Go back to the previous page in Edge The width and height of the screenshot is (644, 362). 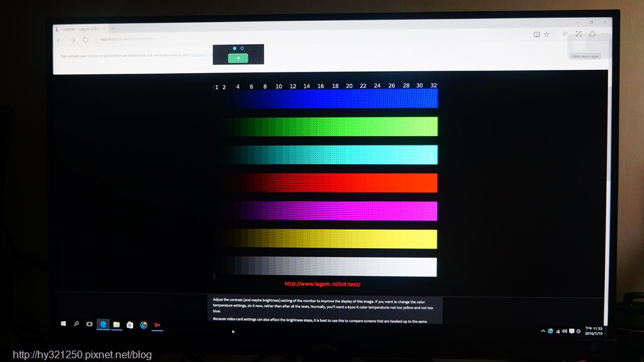point(60,40)
